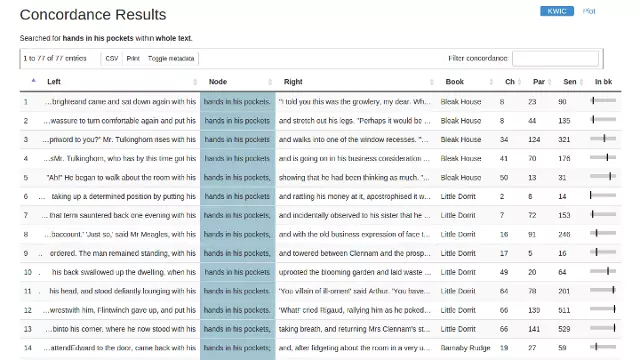
Task: Click 'Bleak House' in row 5
Action: click(x=461, y=178)
